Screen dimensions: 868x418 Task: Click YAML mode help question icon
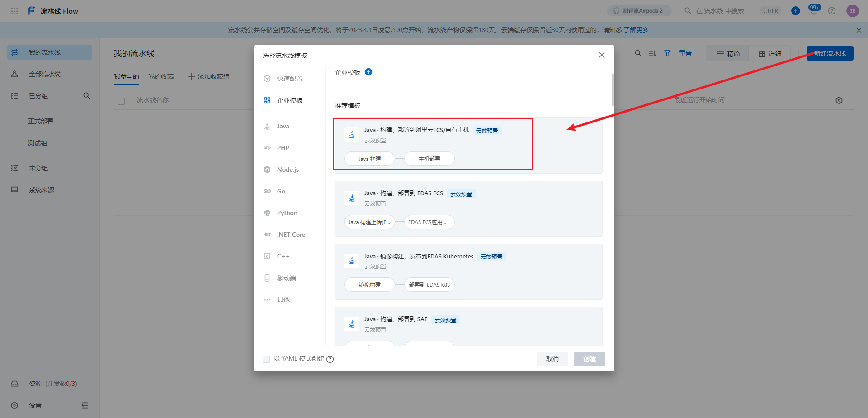pos(330,359)
